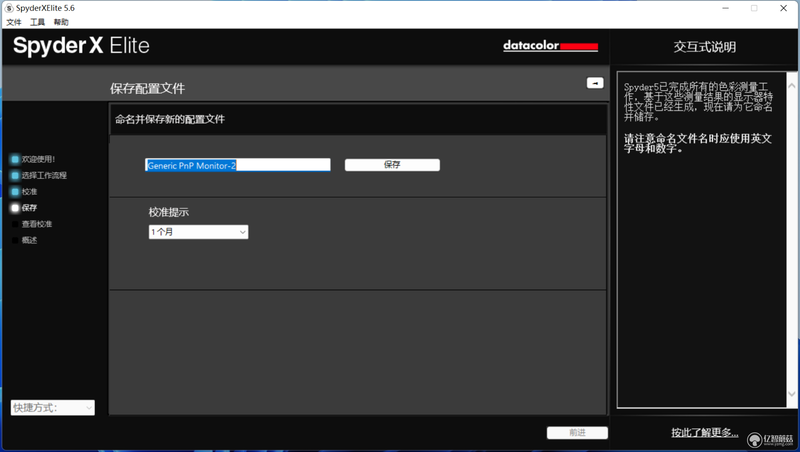Click the blue indicator beside 校准

click(x=15, y=192)
